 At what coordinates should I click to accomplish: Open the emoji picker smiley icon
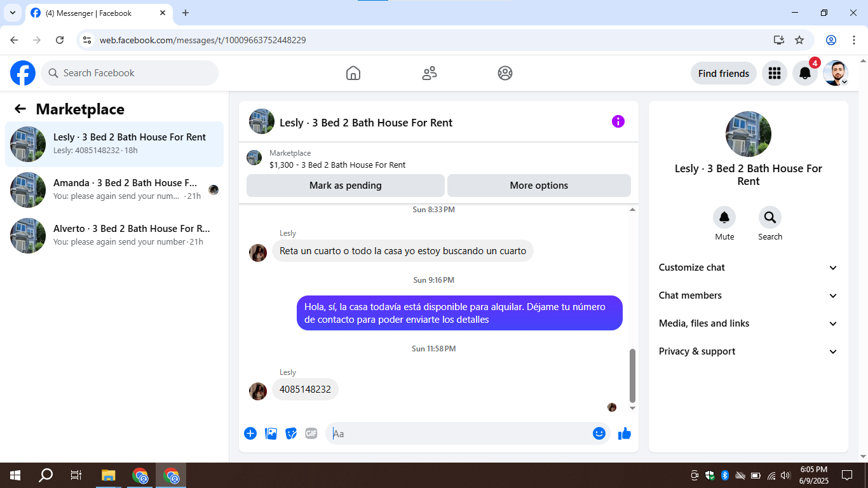click(x=599, y=433)
